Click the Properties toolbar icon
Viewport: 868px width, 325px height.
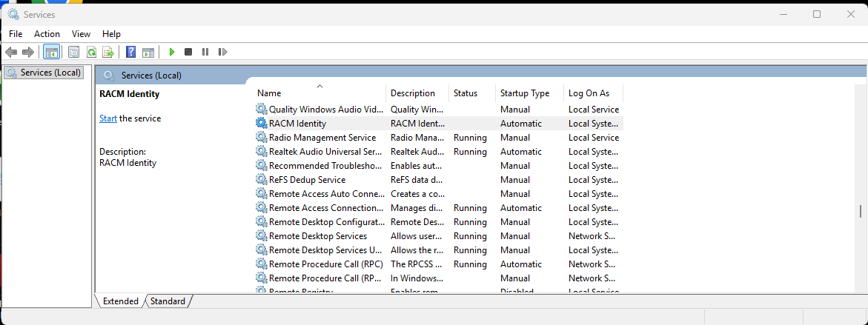point(73,52)
